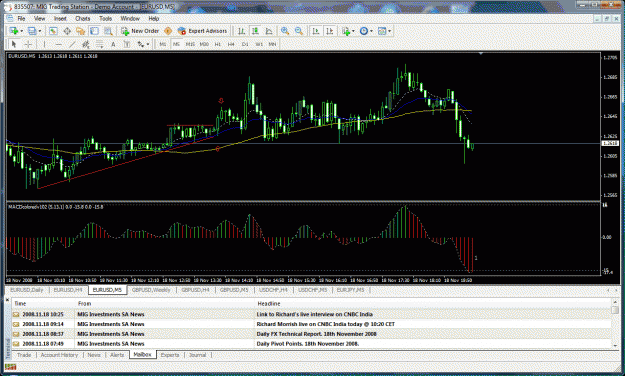The width and height of the screenshot is (625, 376).
Task: Draw a horizontal line tool
Action: pyautogui.click(x=59, y=44)
